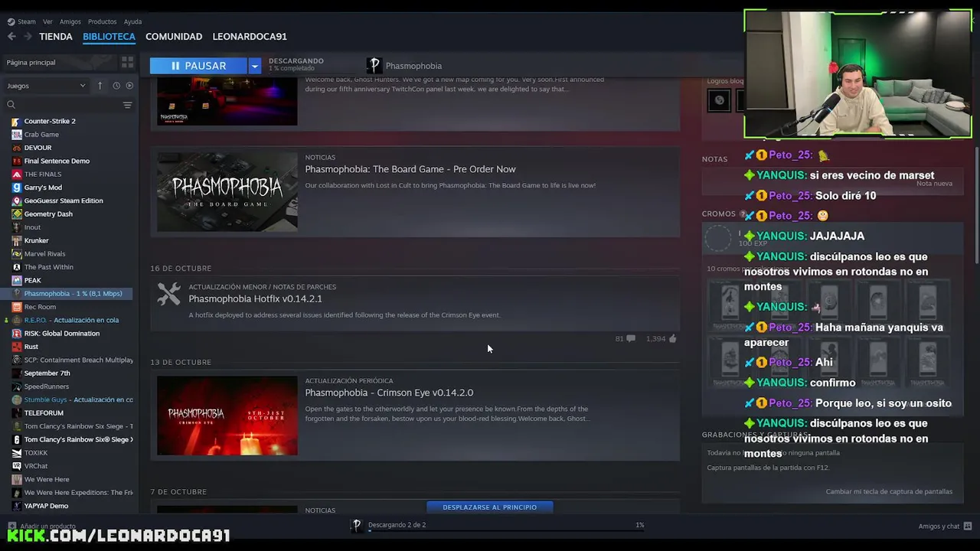The width and height of the screenshot is (980, 551).
Task: Click the comments bubble icon next to 81
Action: click(x=631, y=338)
